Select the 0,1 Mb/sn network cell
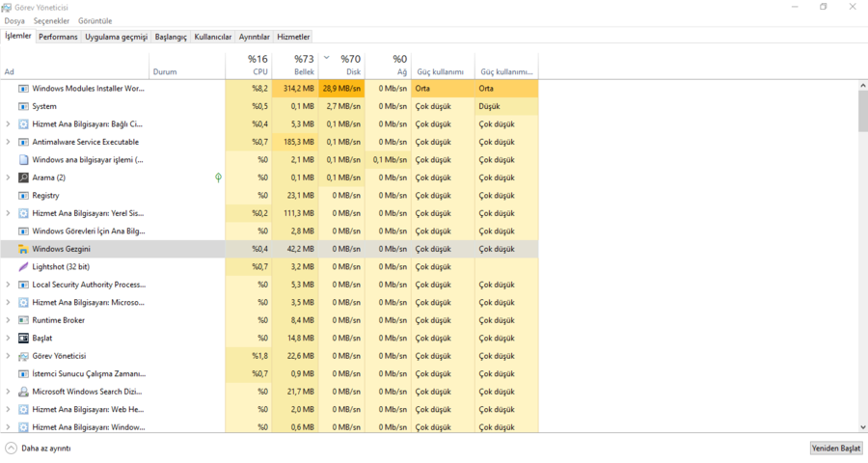This screenshot has width=868, height=463. [x=388, y=160]
